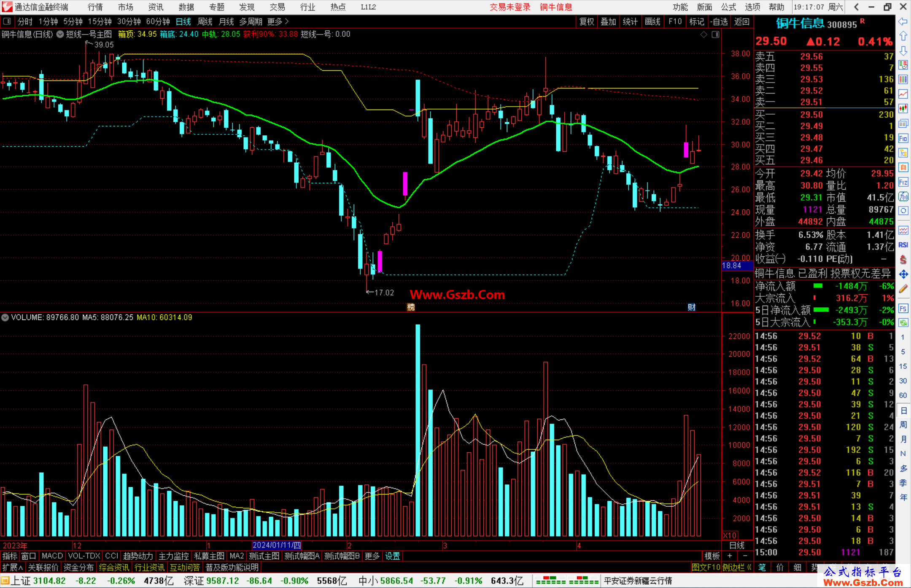Select the 日 period in right sidebar

(x=903, y=411)
